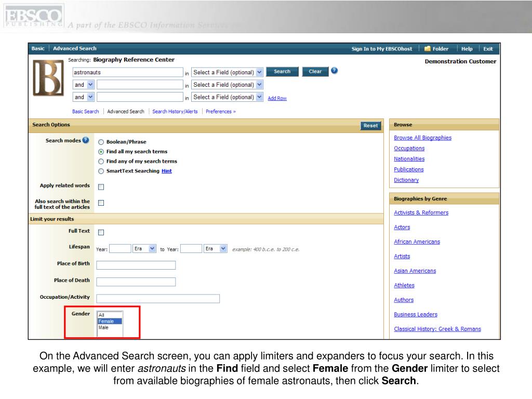Click the Add Row link
The width and height of the screenshot is (532, 399).
tap(277, 98)
